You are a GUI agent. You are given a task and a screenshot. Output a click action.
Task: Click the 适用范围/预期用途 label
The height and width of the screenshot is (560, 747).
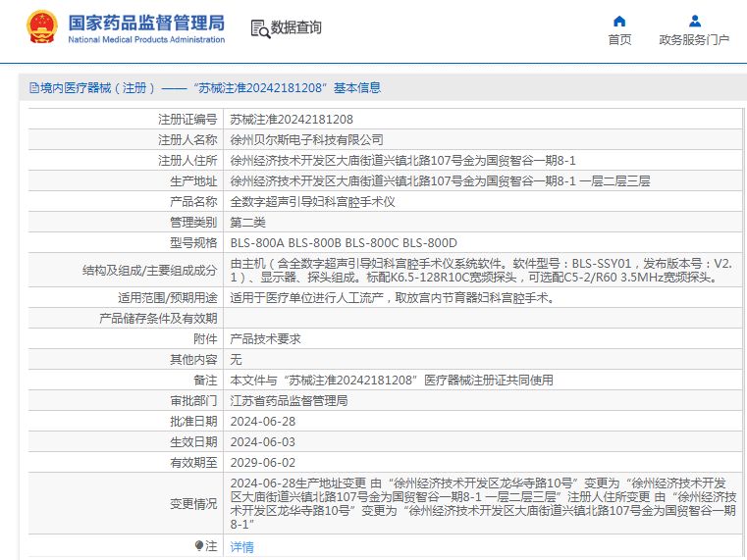168,298
